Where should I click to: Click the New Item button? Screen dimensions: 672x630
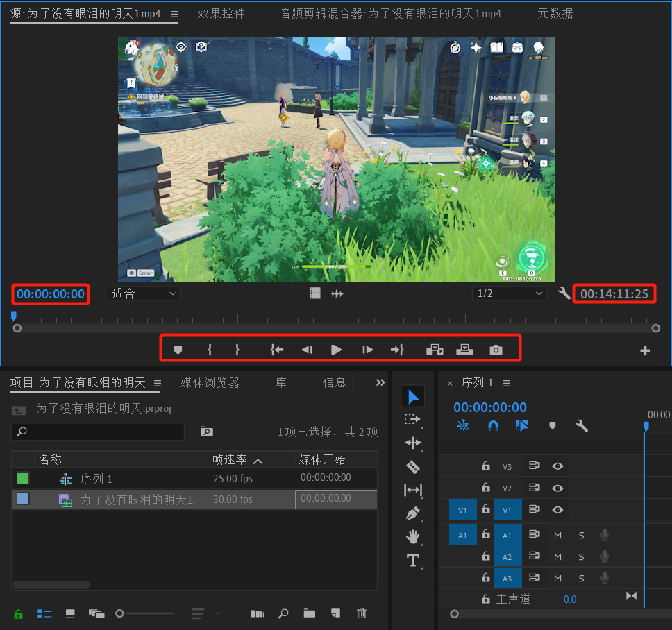[335, 614]
